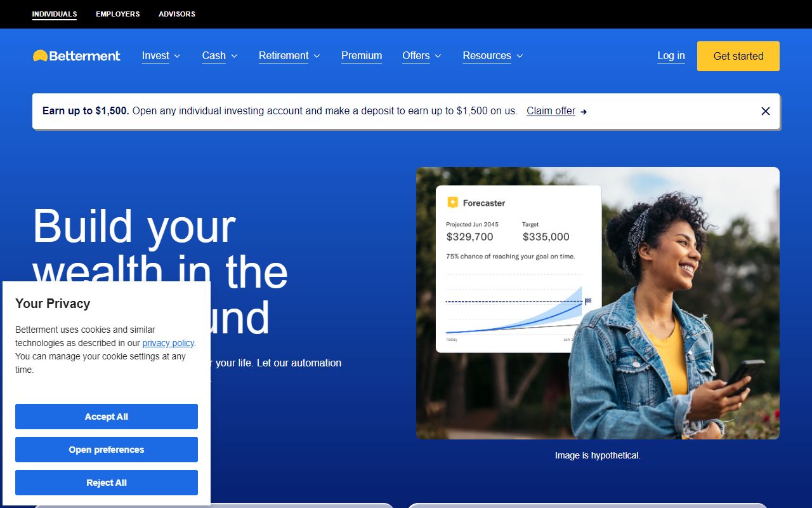Viewport: 812px width, 508px height.
Task: Switch to the EMPLOYERS section
Action: pyautogui.click(x=117, y=14)
